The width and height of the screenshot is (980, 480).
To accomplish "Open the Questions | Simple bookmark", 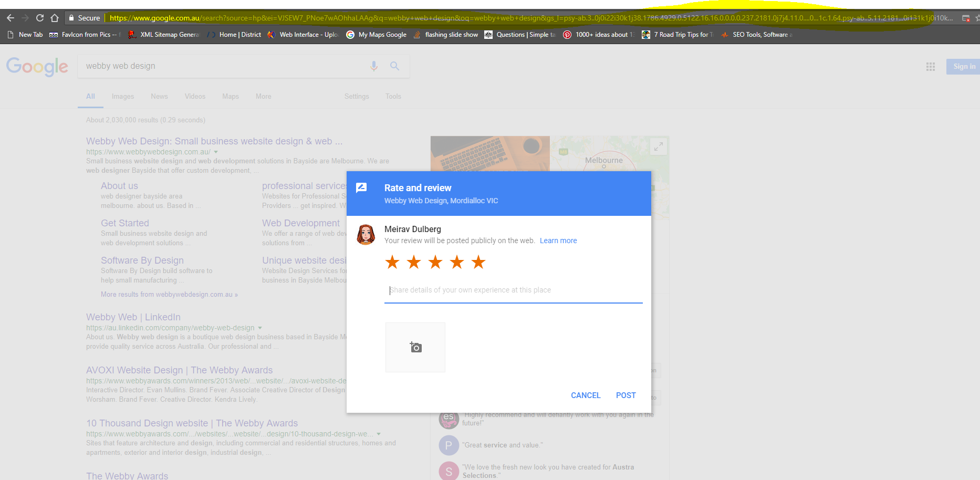I will point(519,35).
